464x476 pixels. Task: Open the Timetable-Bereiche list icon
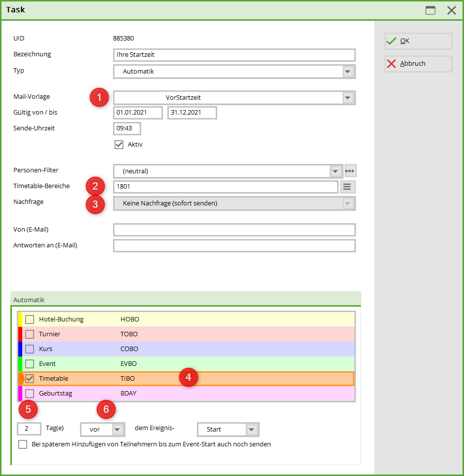click(x=348, y=187)
